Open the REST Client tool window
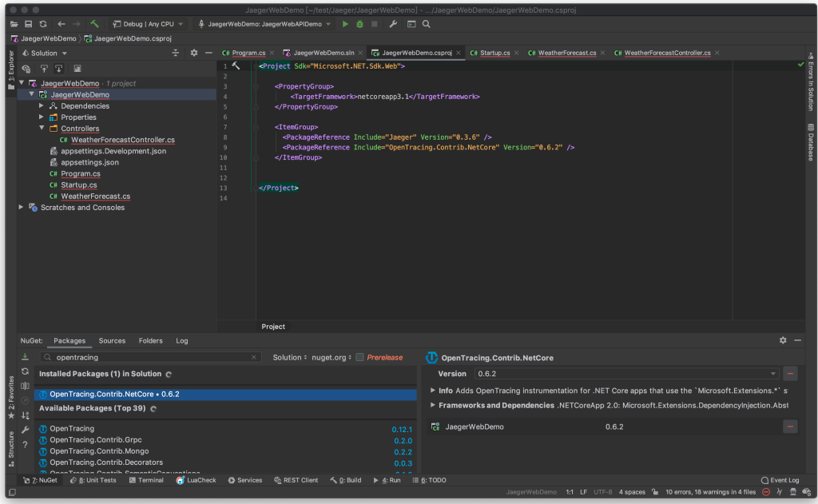Screen dimensions: 818x504 (x=296, y=480)
